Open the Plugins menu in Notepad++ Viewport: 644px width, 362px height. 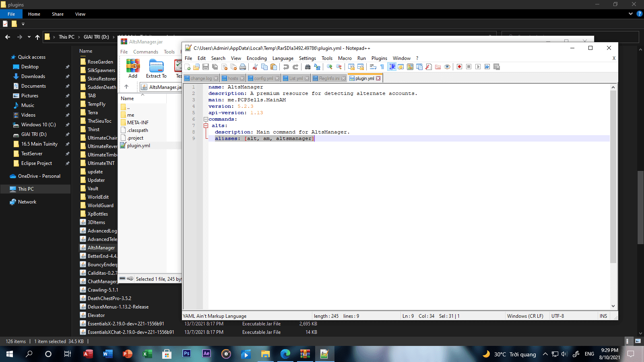point(379,58)
